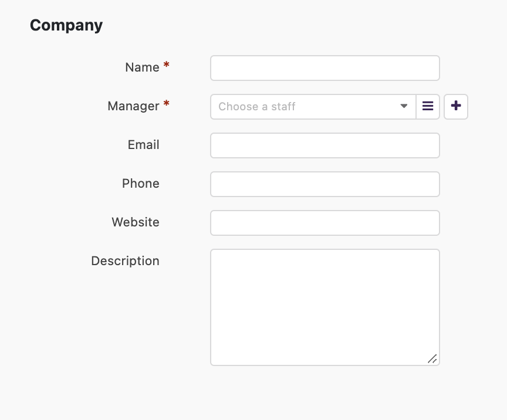The height and width of the screenshot is (420, 507).
Task: Click the red asterisk next to Name
Action: [166, 65]
